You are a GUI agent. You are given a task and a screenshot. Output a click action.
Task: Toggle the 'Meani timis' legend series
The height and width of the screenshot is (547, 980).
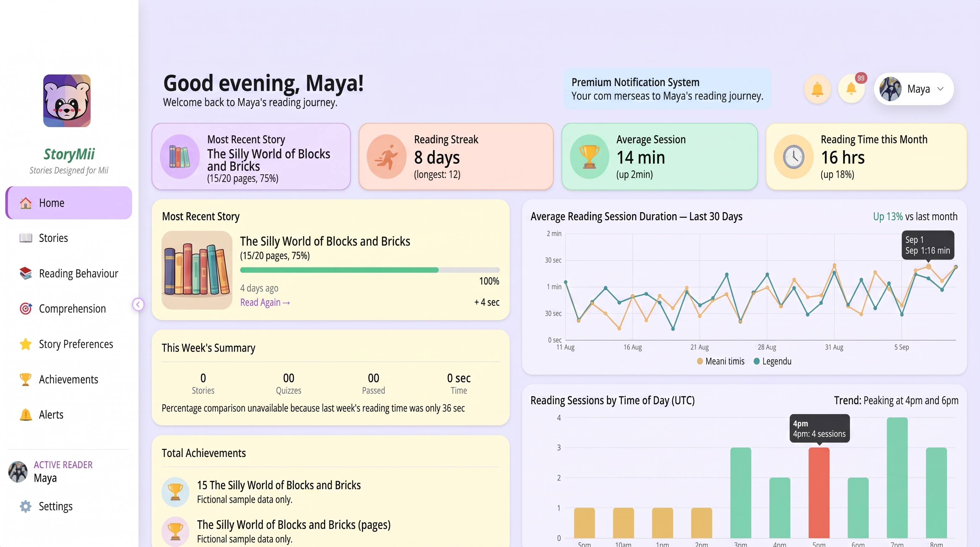[720, 361]
